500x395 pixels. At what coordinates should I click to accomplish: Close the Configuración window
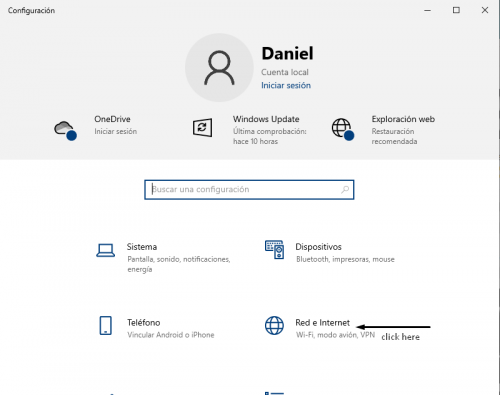click(485, 10)
